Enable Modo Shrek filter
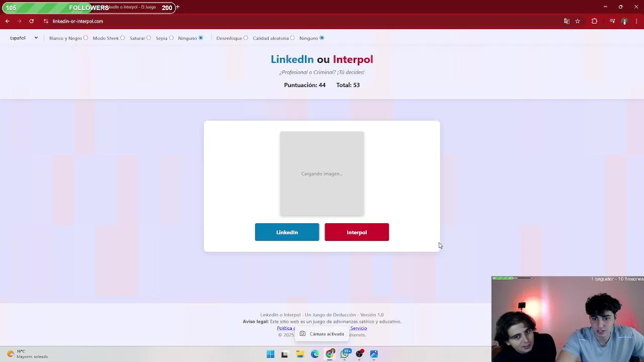The width and height of the screenshot is (644, 362). [122, 38]
